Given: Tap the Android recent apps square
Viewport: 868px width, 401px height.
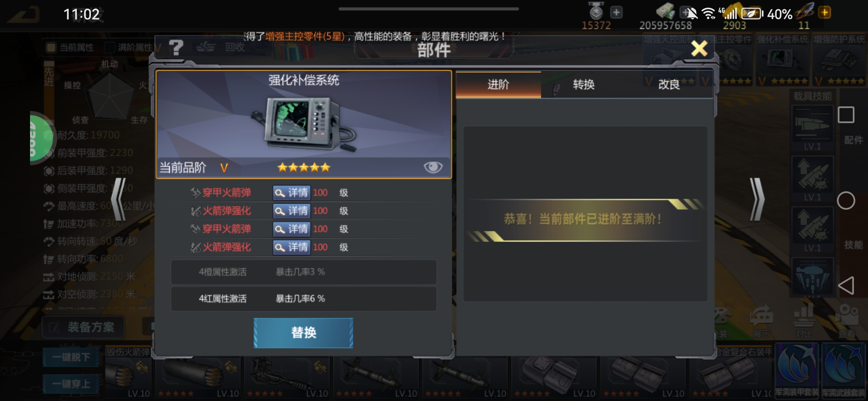Looking at the screenshot, I should (846, 115).
